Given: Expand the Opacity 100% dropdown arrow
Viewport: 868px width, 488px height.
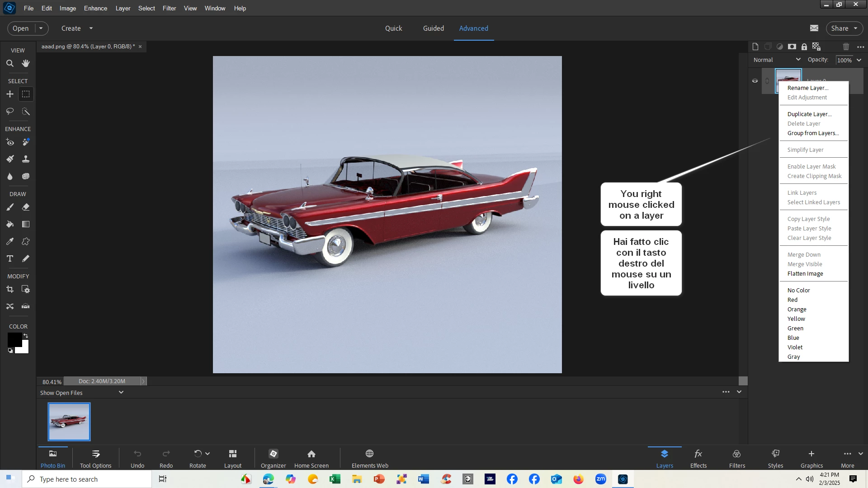Looking at the screenshot, I should click(x=859, y=60).
